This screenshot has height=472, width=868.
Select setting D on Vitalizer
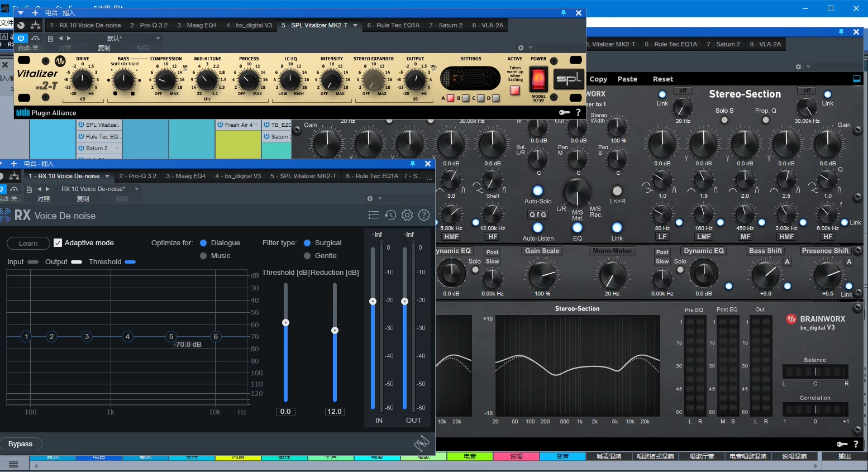click(495, 98)
